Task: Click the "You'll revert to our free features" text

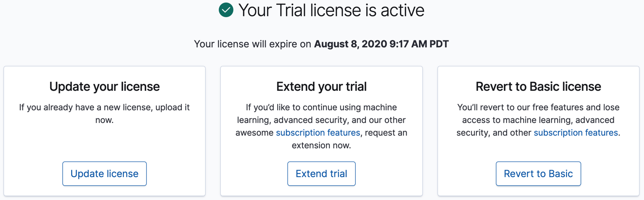Action: pyautogui.click(x=538, y=107)
